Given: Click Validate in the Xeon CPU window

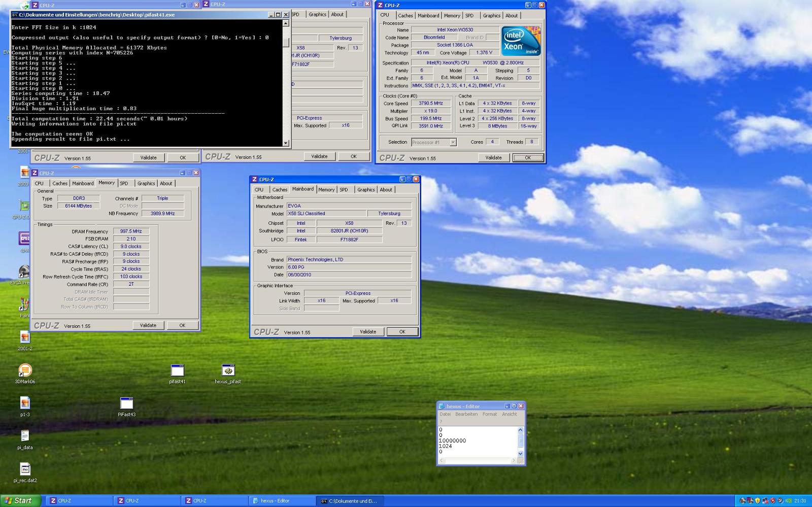Looking at the screenshot, I should click(x=493, y=158).
